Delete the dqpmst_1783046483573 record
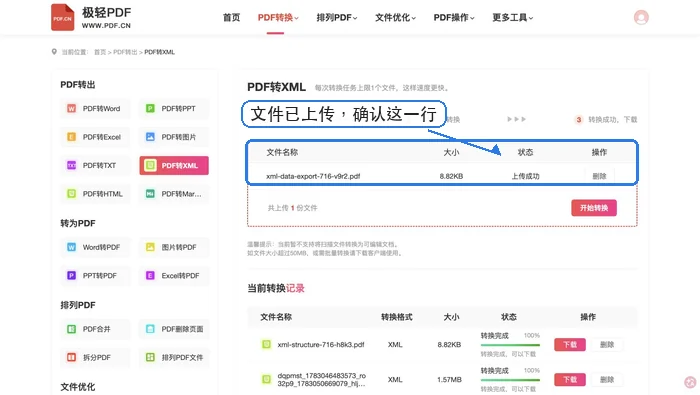The width and height of the screenshot is (700, 395). (x=607, y=379)
